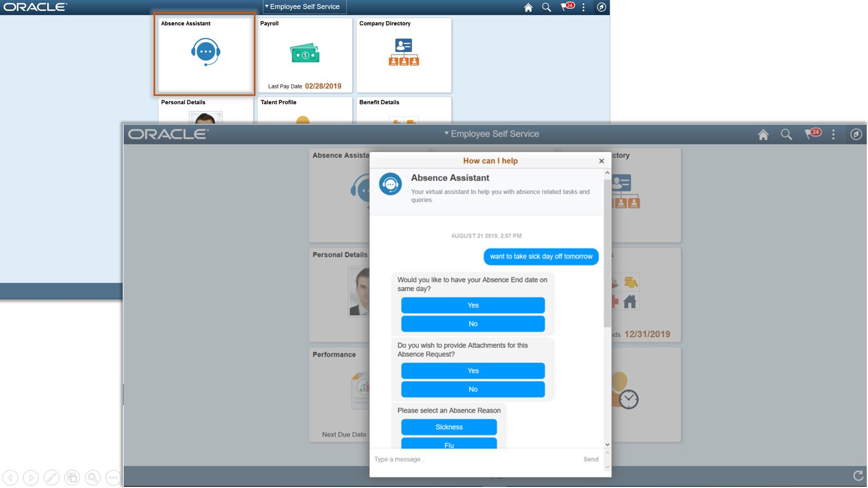Click the Absence Assistant avatar in chat
Viewport: 868px width, 488px height.
(x=391, y=184)
